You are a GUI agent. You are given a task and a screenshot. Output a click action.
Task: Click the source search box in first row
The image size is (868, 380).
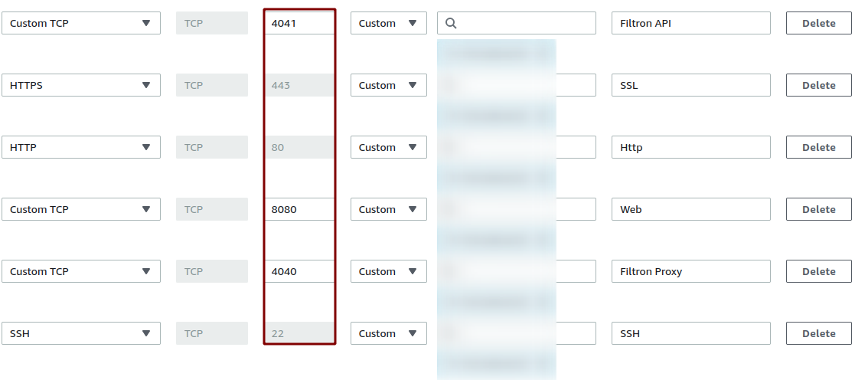525,23
